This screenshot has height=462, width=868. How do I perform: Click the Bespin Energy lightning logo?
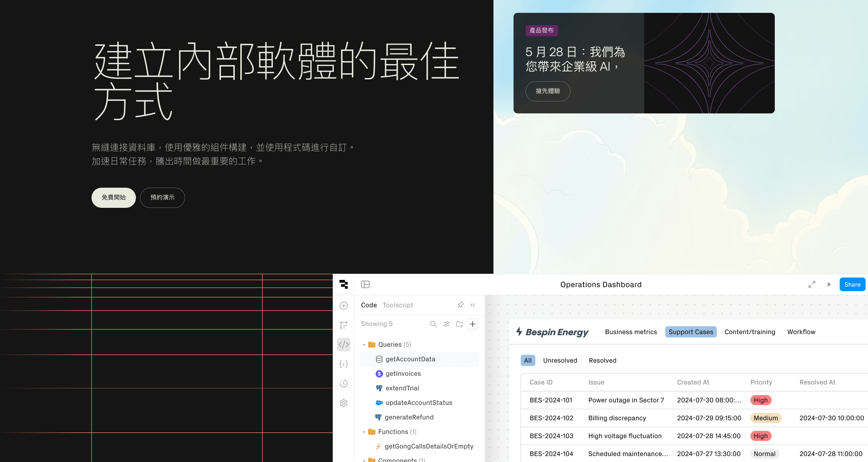519,332
